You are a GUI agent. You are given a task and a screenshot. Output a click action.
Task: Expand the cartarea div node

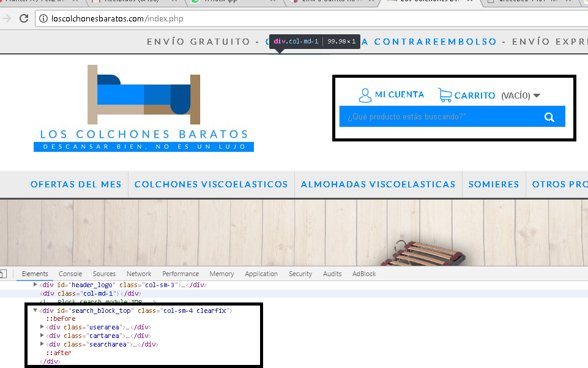(x=42, y=336)
